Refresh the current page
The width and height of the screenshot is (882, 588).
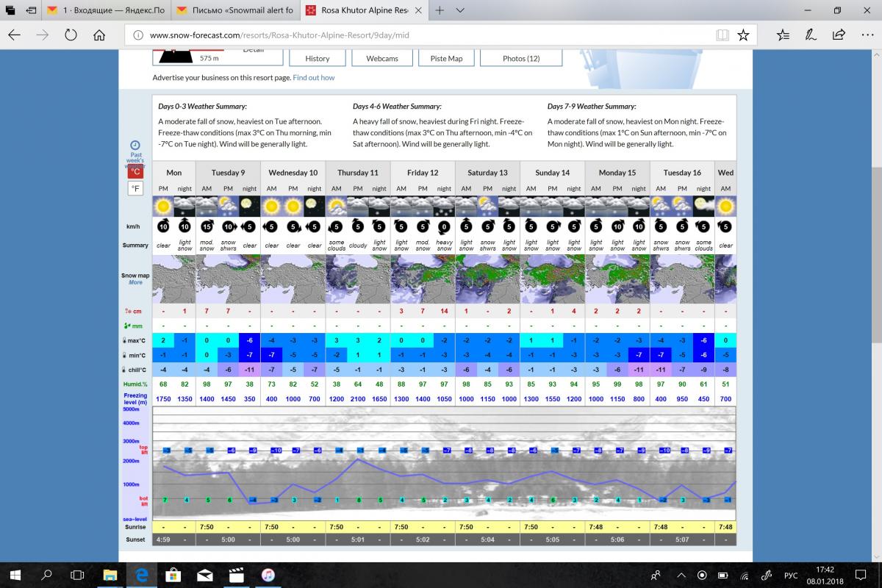[x=71, y=35]
